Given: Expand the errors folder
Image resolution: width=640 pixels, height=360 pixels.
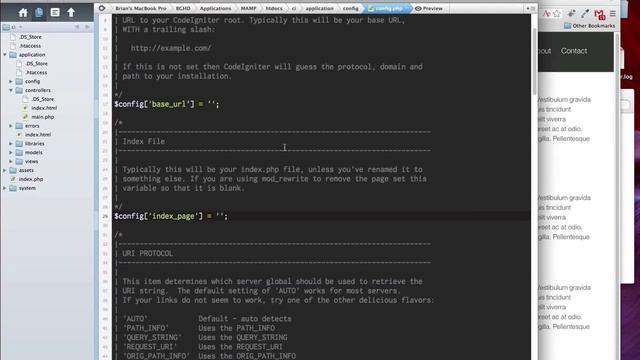Looking at the screenshot, I should pos(11,126).
